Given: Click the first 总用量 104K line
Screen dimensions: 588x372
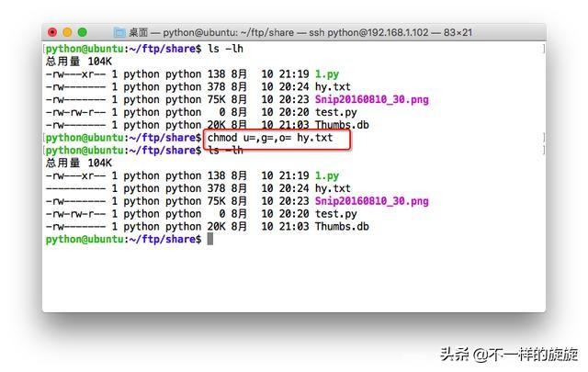Looking at the screenshot, I should pyautogui.click(x=79, y=62).
